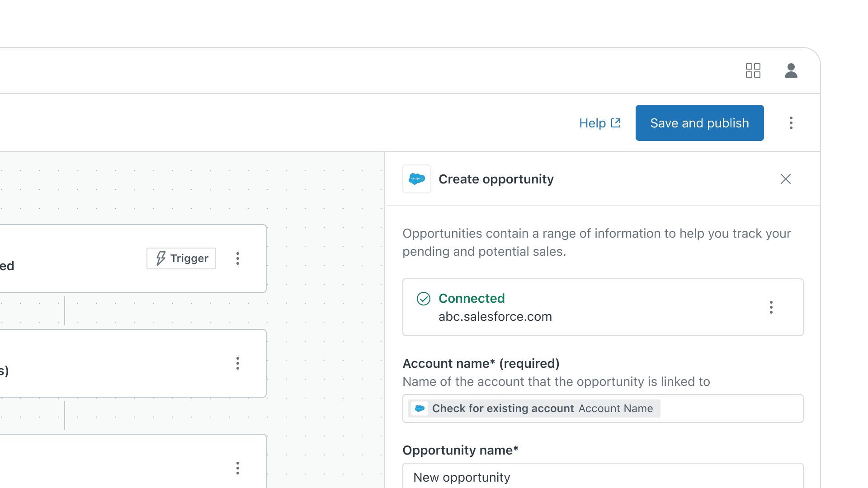The height and width of the screenshot is (488, 868).
Task: Click the Trigger badge on the step
Action: (x=181, y=258)
